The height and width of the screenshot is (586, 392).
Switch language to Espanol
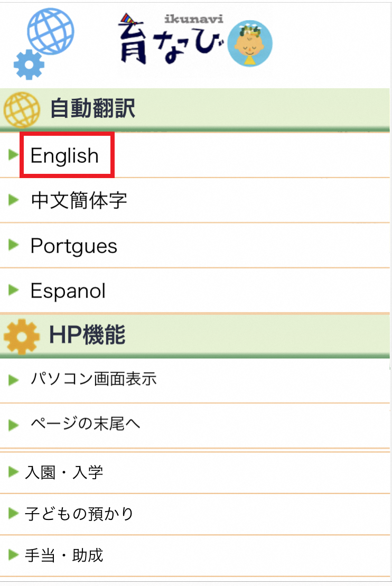[68, 291]
